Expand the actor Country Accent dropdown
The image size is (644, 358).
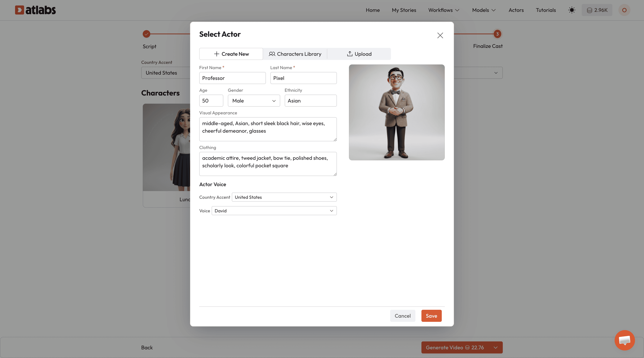click(284, 197)
